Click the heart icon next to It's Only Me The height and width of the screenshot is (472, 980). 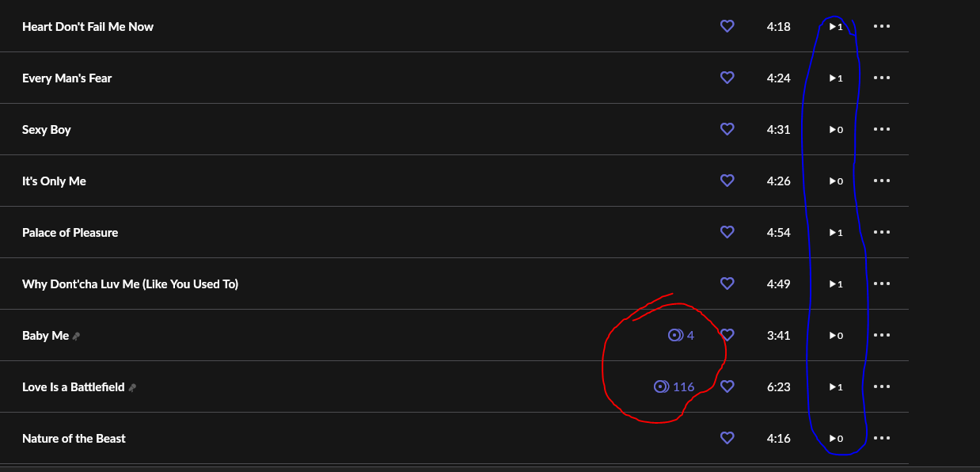point(727,181)
